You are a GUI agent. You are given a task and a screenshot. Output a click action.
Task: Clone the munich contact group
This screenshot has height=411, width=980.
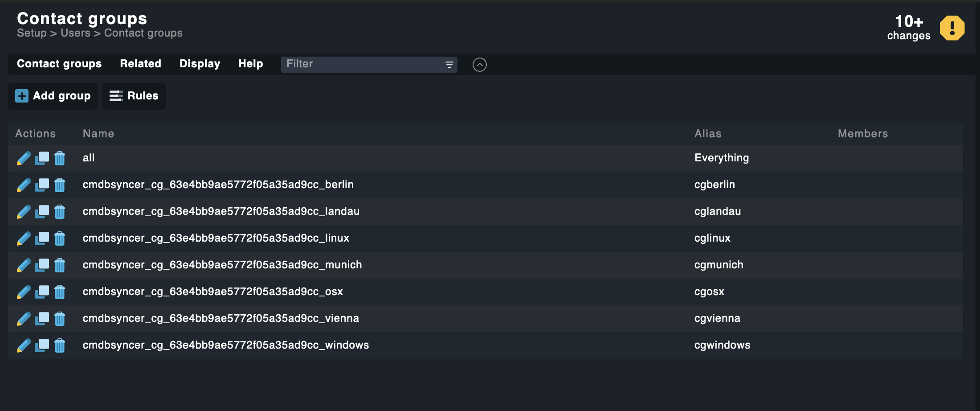[42, 265]
